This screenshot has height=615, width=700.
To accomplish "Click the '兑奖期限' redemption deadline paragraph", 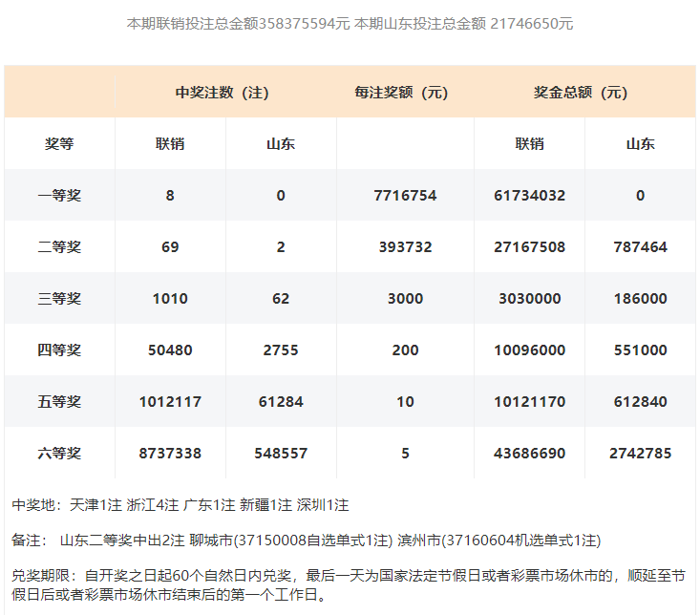I will coord(349,585).
